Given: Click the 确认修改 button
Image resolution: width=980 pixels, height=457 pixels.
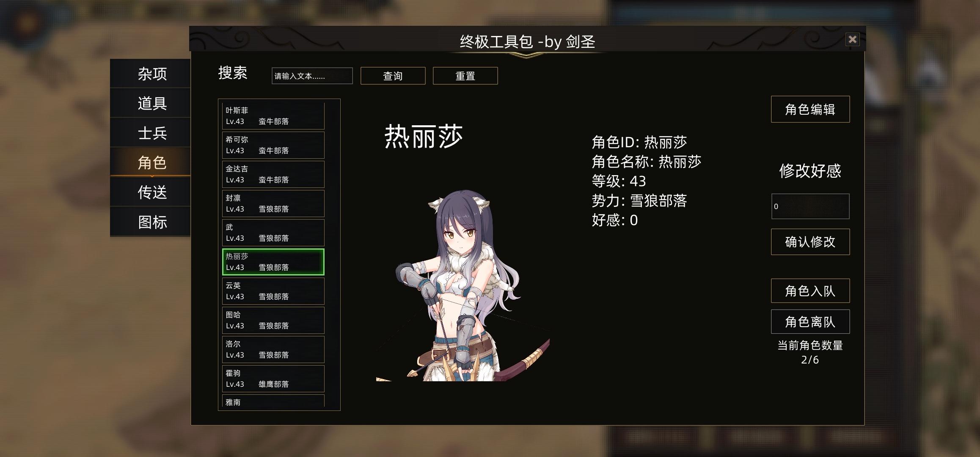Looking at the screenshot, I should (x=810, y=242).
